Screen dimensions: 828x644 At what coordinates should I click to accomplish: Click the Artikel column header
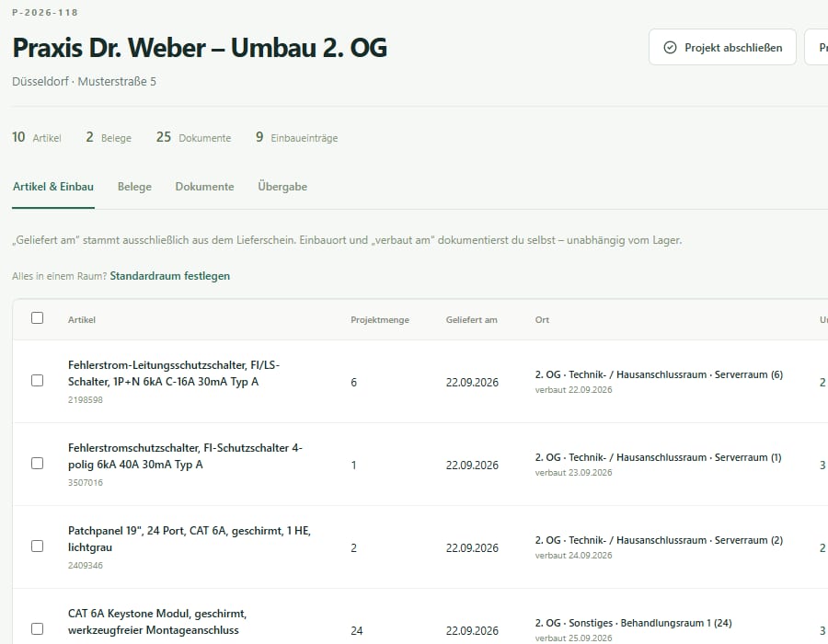[82, 320]
